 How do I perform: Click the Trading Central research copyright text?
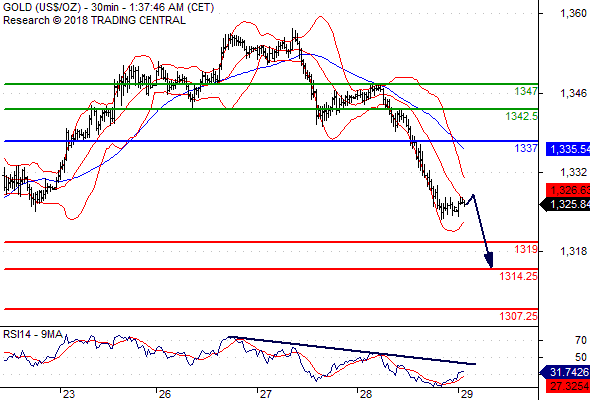pos(94,20)
